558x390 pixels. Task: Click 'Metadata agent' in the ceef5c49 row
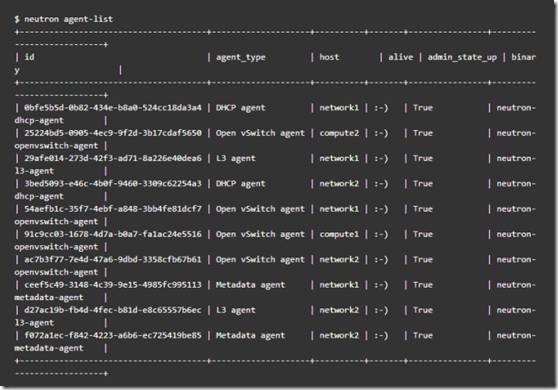pos(250,285)
